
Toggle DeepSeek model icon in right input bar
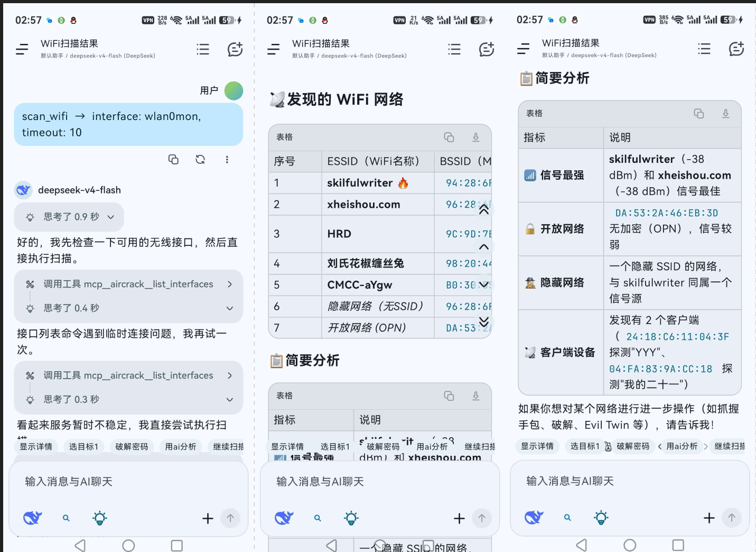[x=534, y=517]
